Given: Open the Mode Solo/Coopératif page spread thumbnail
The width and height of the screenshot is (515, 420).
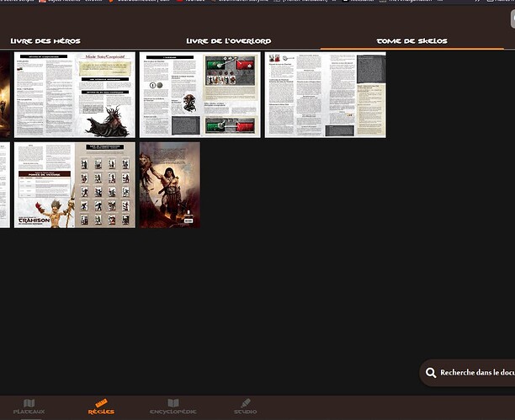Looking at the screenshot, I should [x=75, y=94].
